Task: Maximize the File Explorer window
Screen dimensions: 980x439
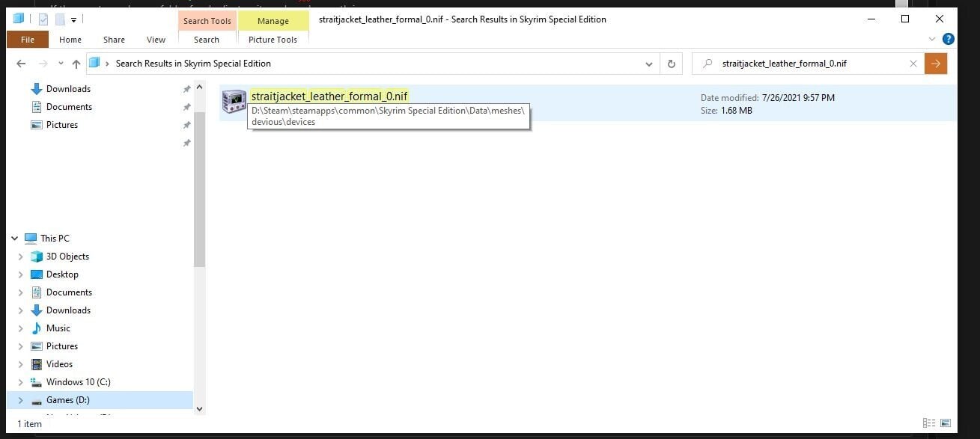Action: point(904,19)
